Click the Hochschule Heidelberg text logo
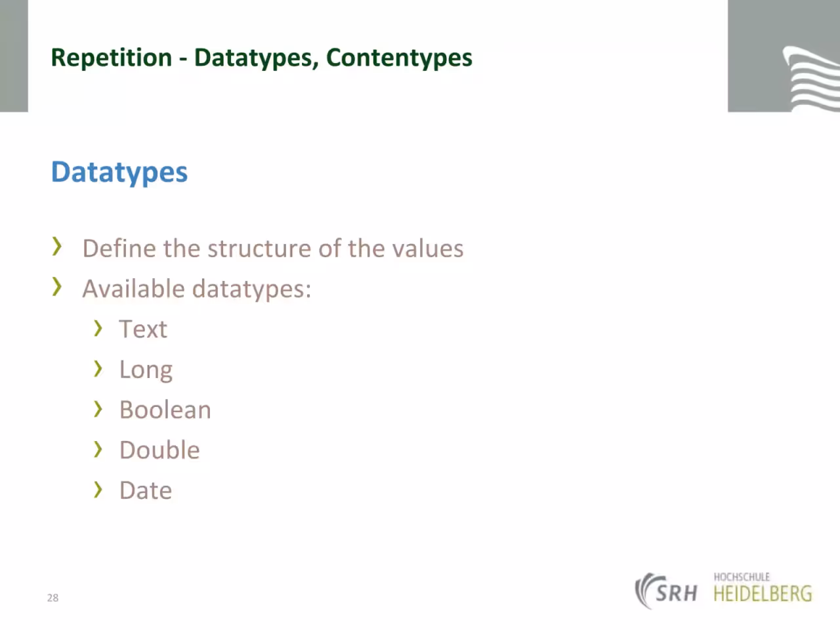Image resolution: width=840 pixels, height=630 pixels. click(763, 587)
